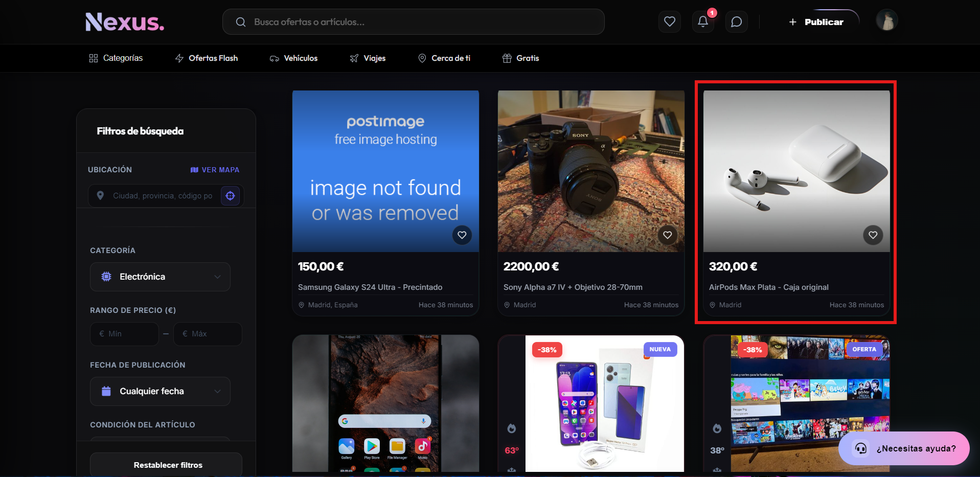The width and height of the screenshot is (980, 477).
Task: Click the "320,00 €" price
Action: (x=733, y=266)
